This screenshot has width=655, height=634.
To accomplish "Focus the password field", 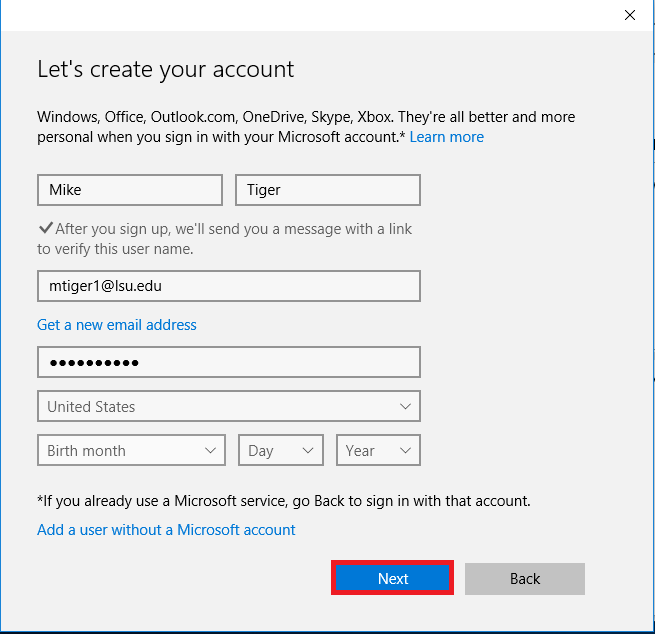I will 229,362.
